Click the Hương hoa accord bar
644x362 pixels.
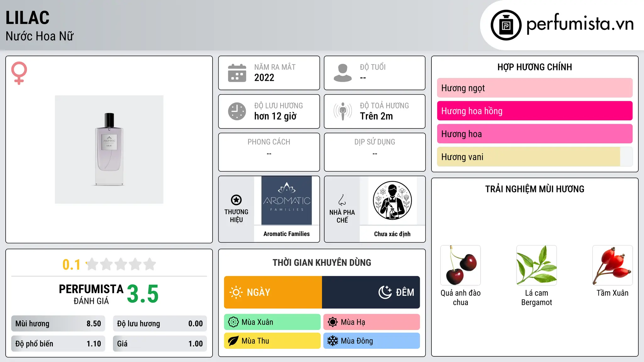point(535,134)
